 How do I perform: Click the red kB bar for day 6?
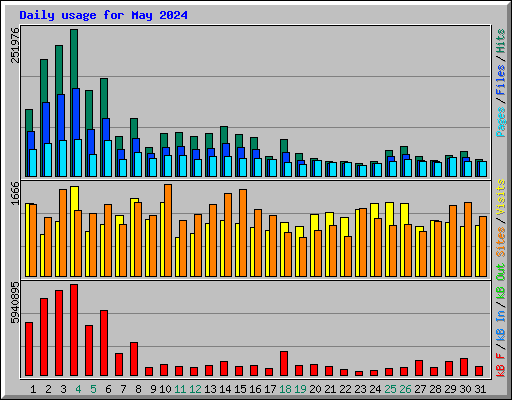click(104, 343)
